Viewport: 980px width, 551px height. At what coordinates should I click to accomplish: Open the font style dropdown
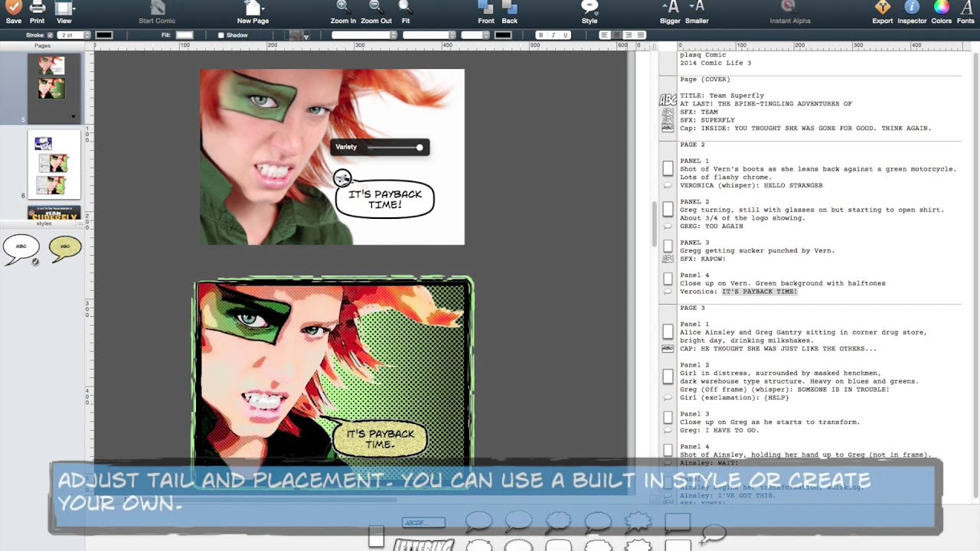(430, 35)
